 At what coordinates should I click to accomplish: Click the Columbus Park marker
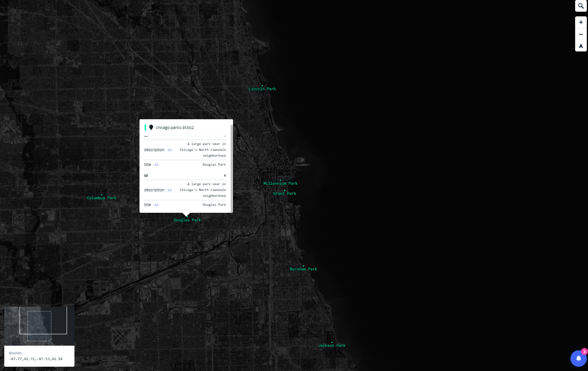tap(102, 194)
